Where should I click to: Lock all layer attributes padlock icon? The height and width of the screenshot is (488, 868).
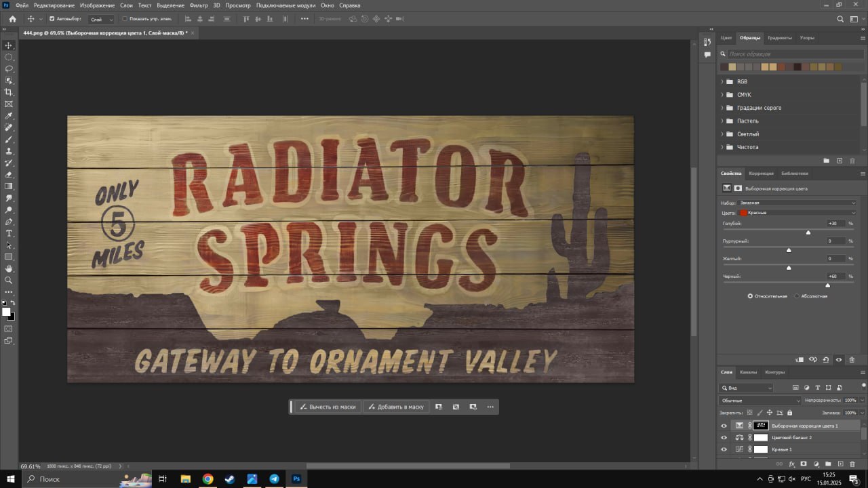click(x=788, y=413)
